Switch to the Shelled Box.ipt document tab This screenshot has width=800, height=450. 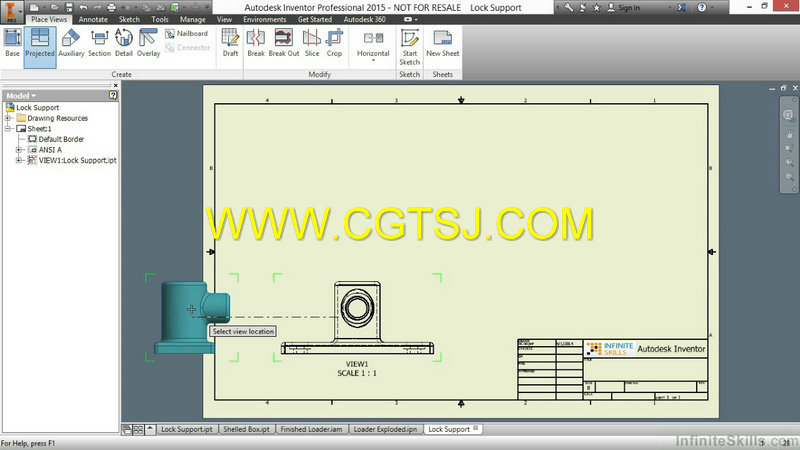coord(246,430)
